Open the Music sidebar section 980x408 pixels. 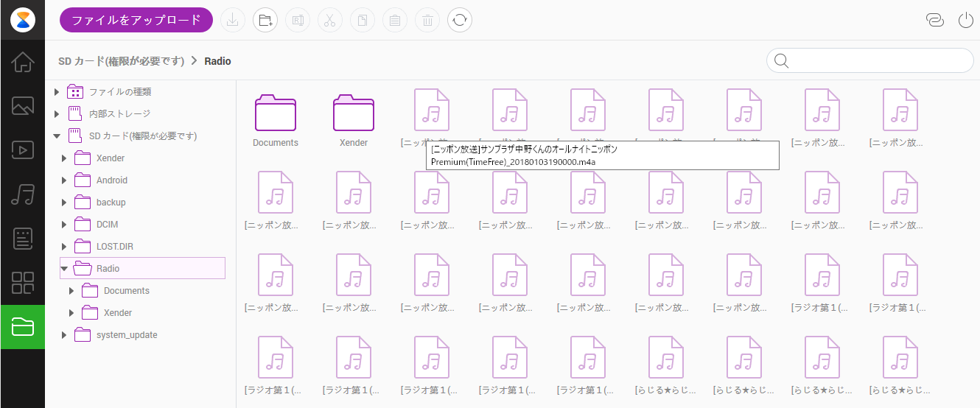click(23, 194)
